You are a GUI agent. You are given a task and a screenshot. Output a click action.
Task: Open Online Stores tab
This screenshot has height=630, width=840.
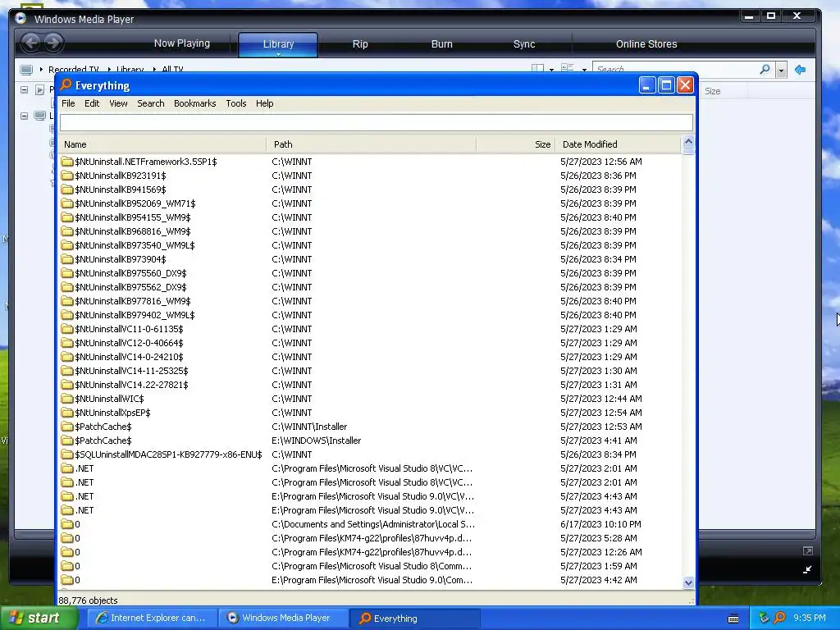(x=646, y=44)
